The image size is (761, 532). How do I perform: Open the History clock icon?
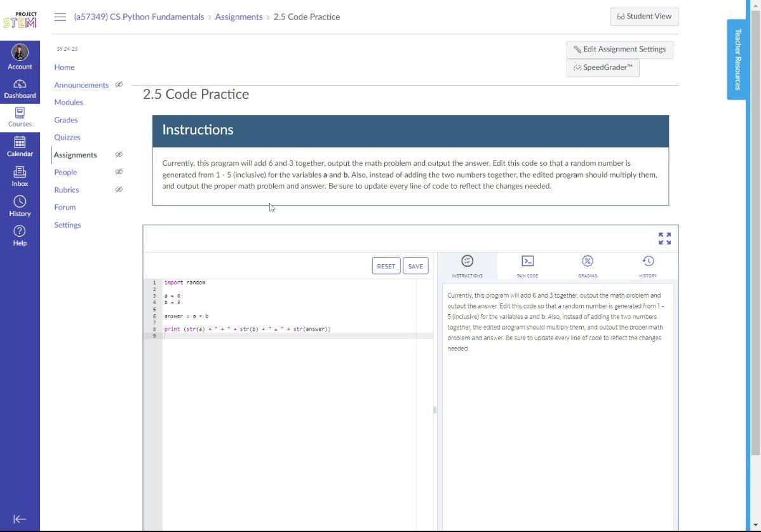(x=20, y=202)
